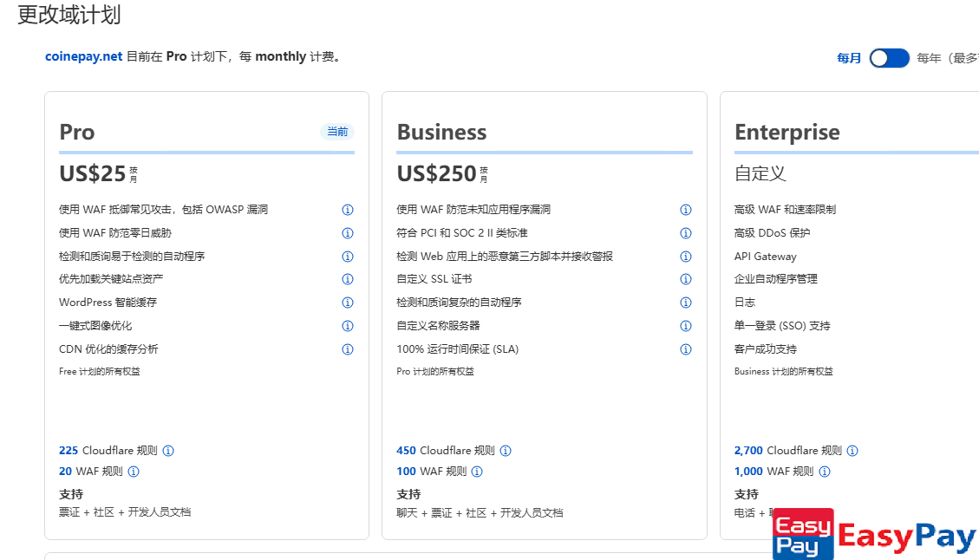Show info for 符合 PCI 和 SOC 2 II 类标准

coord(686,233)
